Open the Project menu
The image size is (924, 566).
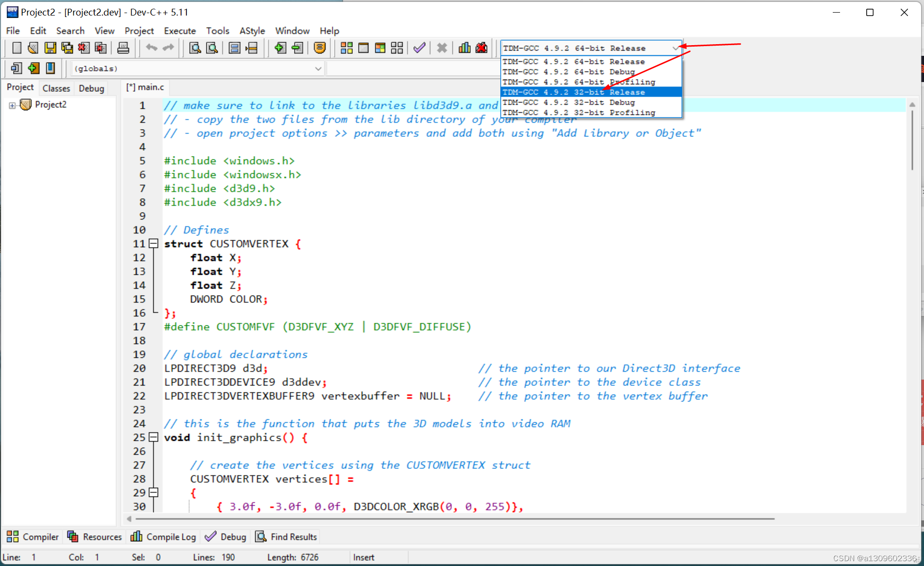[x=139, y=31]
